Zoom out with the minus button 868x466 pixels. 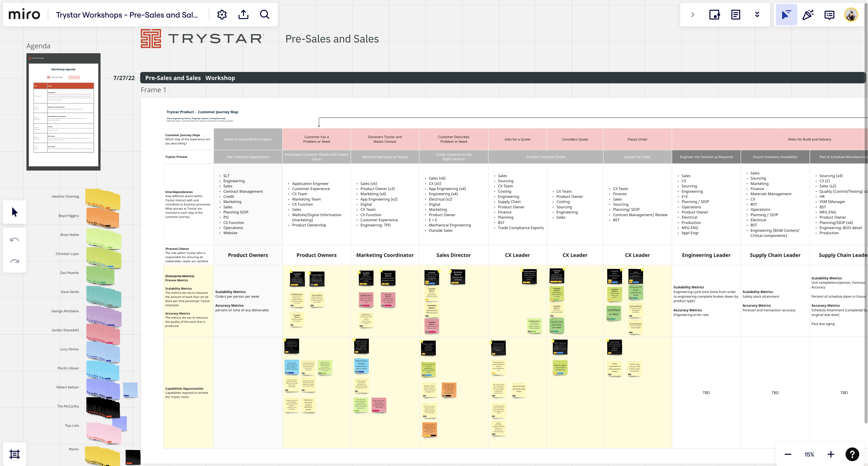788,454
